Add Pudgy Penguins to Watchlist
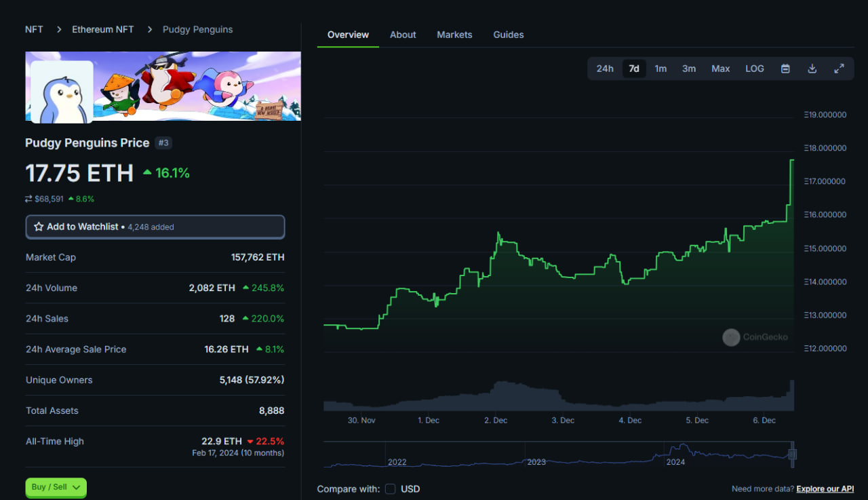868x500 pixels. pyautogui.click(x=155, y=227)
